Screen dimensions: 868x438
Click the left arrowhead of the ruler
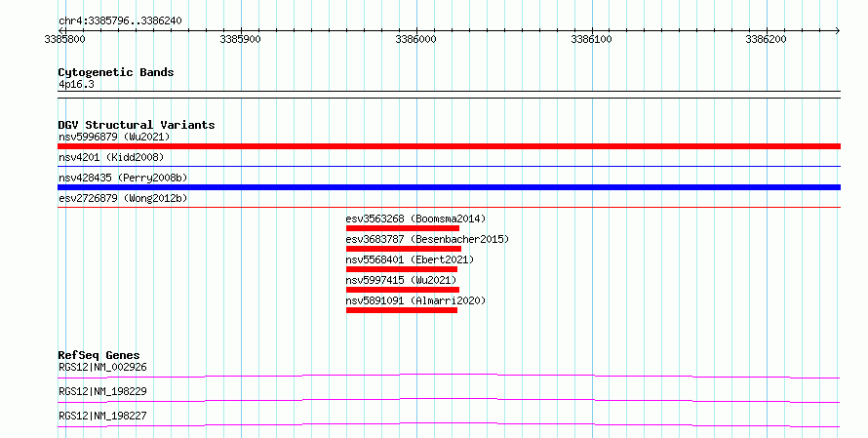click(x=60, y=30)
